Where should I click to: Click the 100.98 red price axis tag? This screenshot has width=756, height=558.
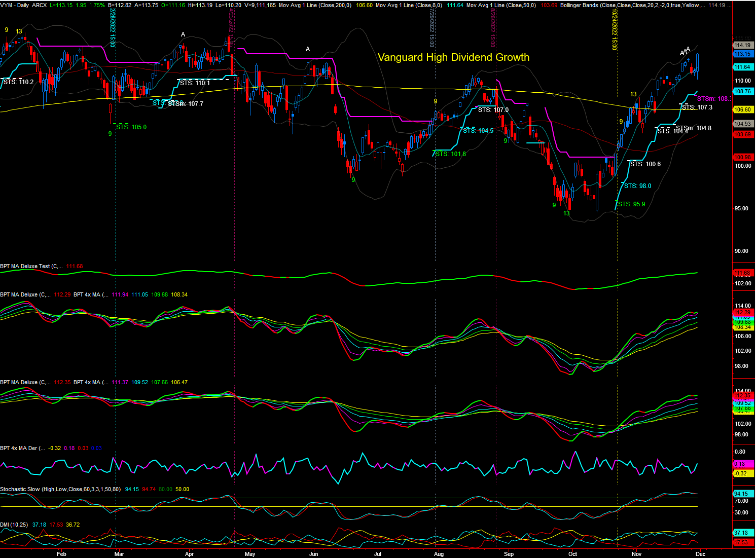[742, 157]
